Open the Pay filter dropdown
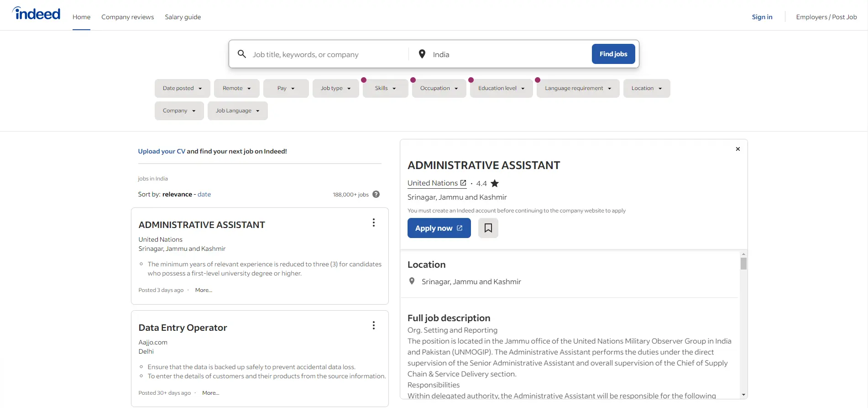Screen dimensions: 868x408 [x=286, y=88]
